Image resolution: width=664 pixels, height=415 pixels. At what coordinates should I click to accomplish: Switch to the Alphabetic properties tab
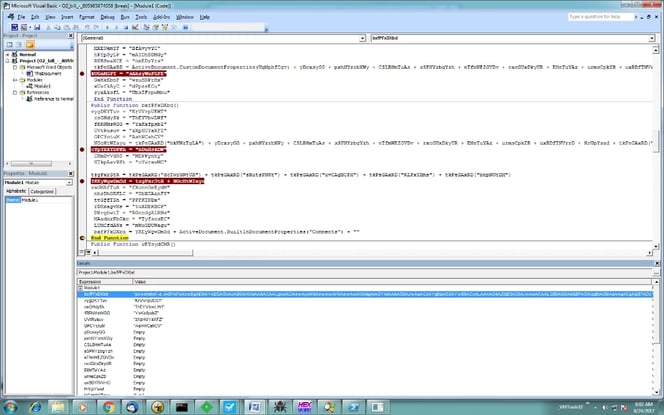pos(14,190)
